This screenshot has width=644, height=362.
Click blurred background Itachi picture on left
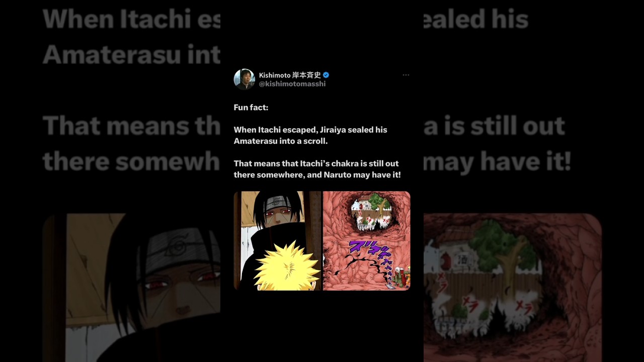tap(131, 288)
